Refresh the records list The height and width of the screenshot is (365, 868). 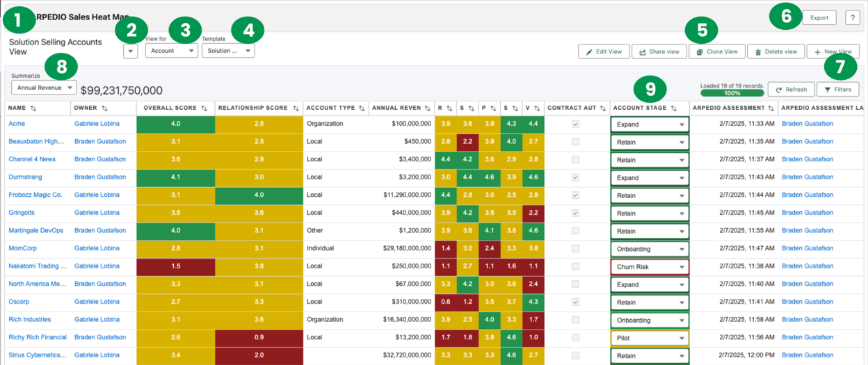coord(791,89)
